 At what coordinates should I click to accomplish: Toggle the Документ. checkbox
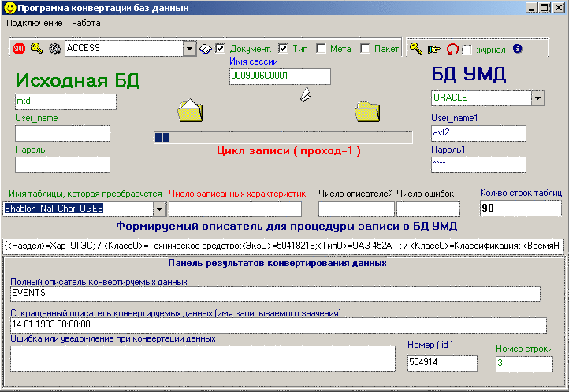[221, 48]
